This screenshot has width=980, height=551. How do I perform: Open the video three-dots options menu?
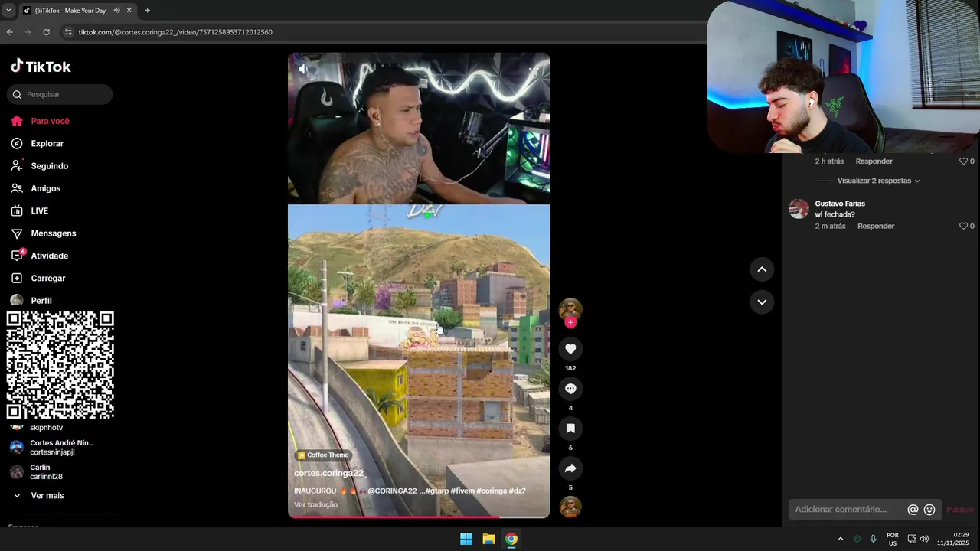534,69
